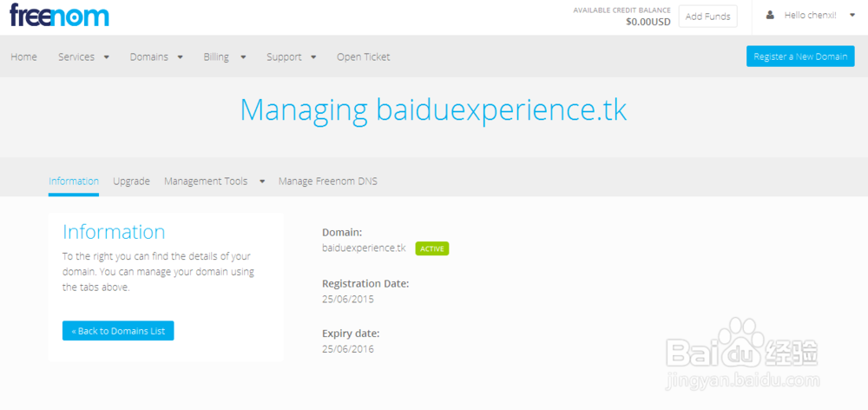Image resolution: width=868 pixels, height=410 pixels.
Task: Select the Open Ticket menu item
Action: coord(363,57)
